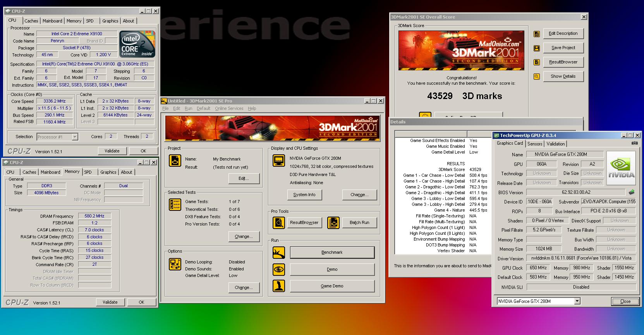This screenshot has width=644, height=335.
Task: Click the Core Speed value field
Action: tap(55, 101)
